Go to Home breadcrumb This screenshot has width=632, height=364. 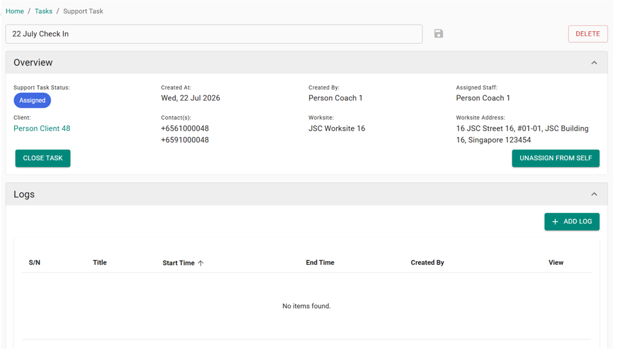click(14, 11)
